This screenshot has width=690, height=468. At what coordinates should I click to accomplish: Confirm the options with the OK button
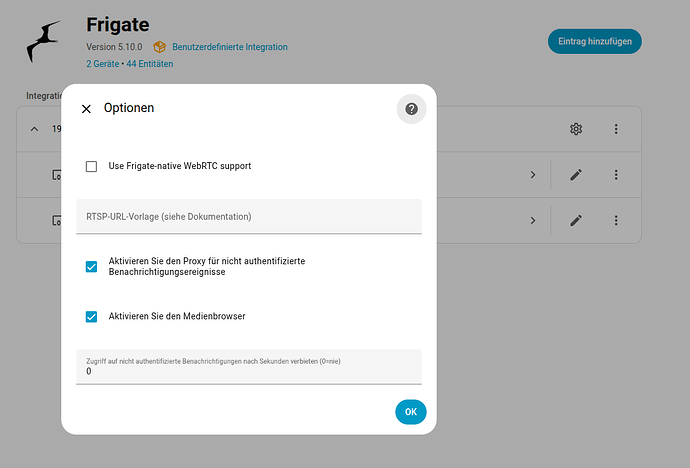click(410, 411)
